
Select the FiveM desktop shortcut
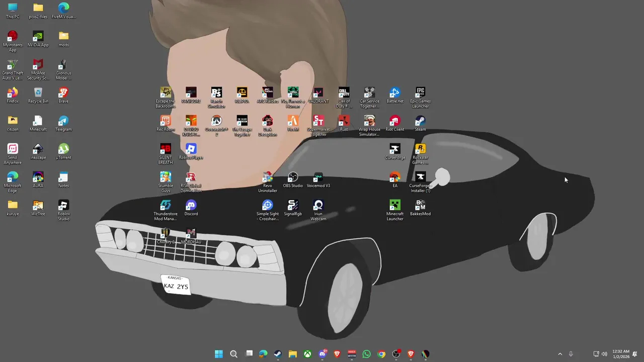(293, 123)
